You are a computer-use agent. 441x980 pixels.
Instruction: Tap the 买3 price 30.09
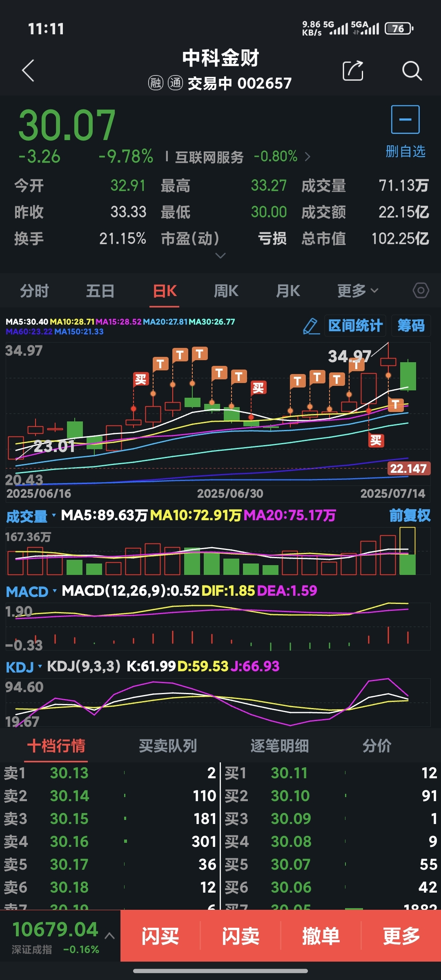pyautogui.click(x=291, y=819)
